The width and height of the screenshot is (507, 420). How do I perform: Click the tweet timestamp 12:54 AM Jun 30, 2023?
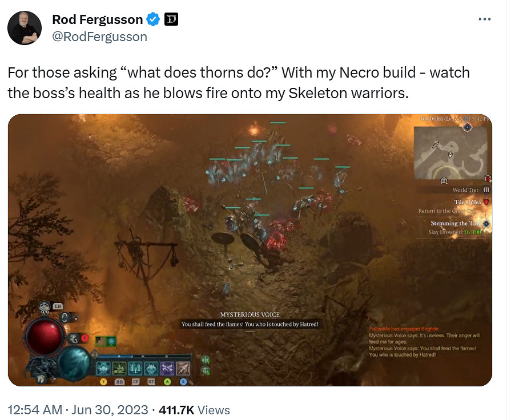(78, 410)
